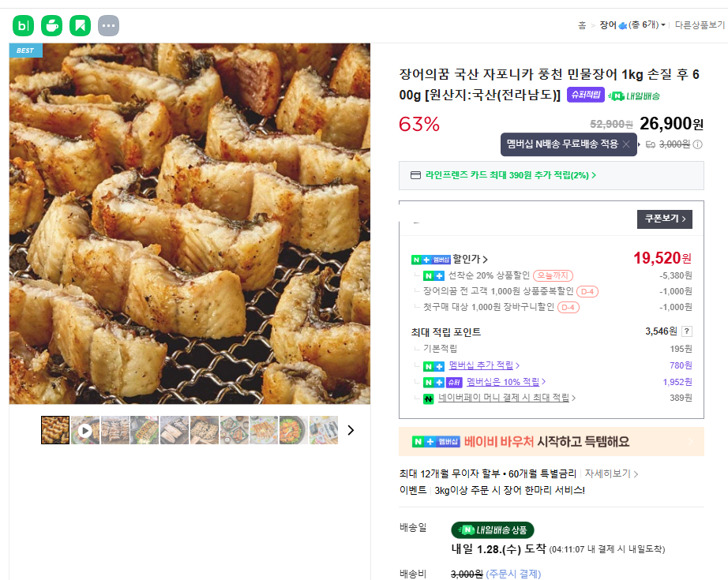Select the first grilled eel thumbnail
The height and width of the screenshot is (580, 728).
[55, 431]
